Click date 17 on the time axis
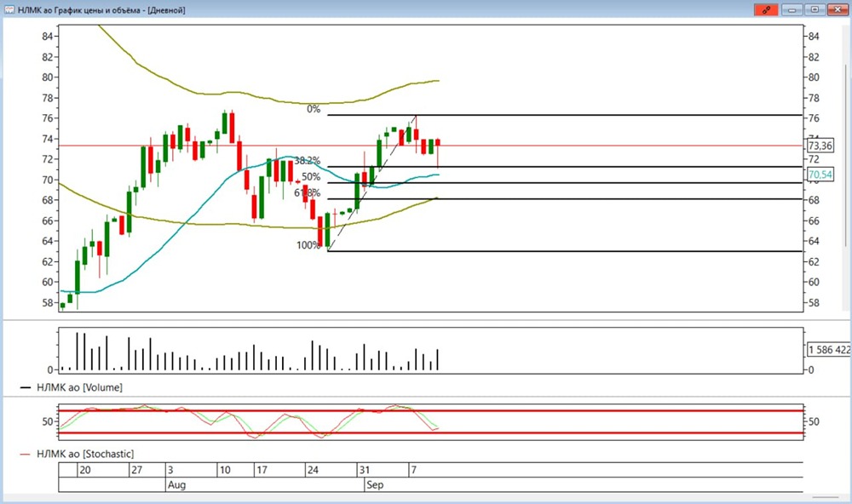 coord(262,470)
